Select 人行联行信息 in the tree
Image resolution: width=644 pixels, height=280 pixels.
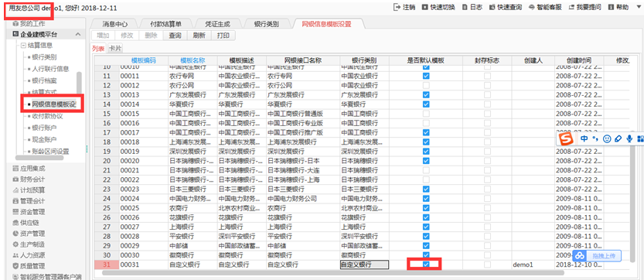coord(50,69)
